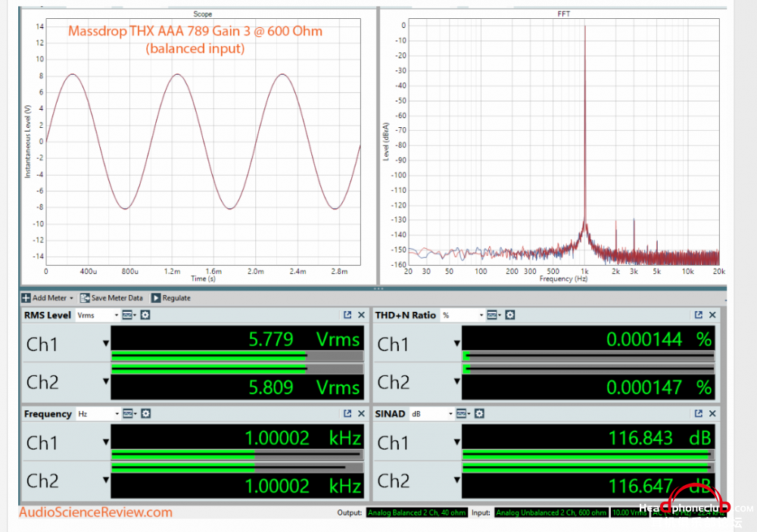Expand the Ch2 arrow in THD+N Ratio

[x=456, y=381]
